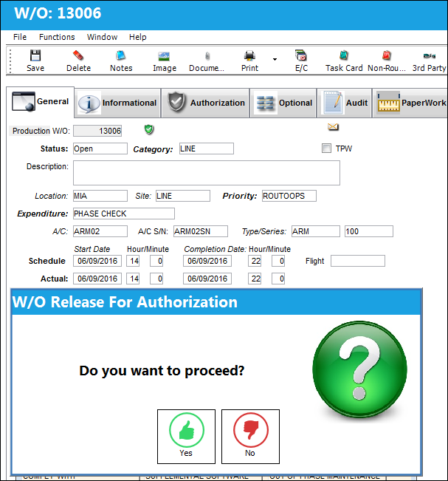Confirm with the Yes thumbs-up button
Screen dimensions: 448x481
186,437
